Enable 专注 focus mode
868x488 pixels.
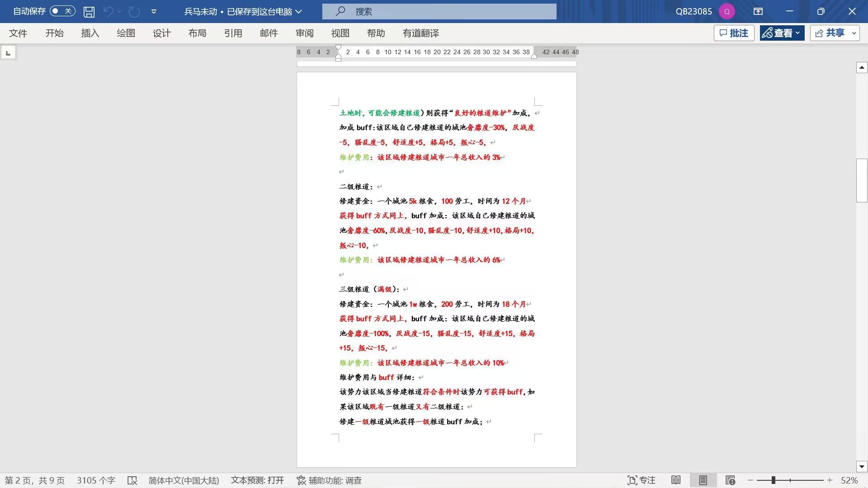click(642, 480)
